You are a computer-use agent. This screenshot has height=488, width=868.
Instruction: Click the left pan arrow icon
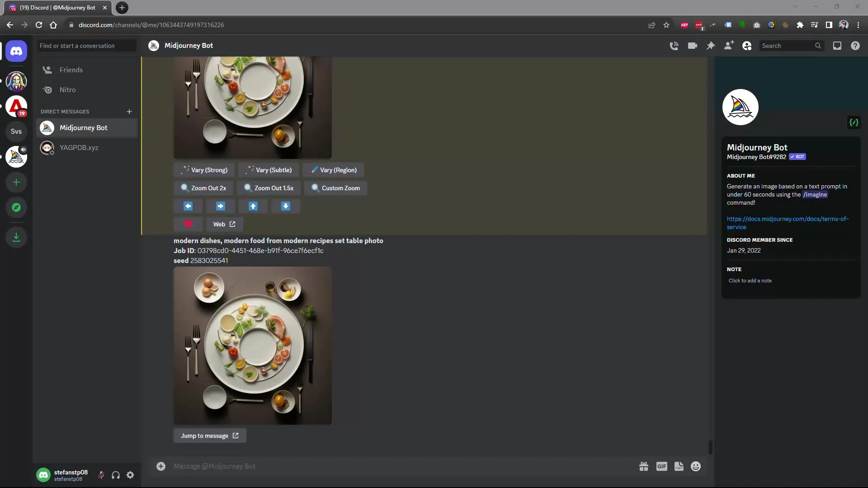188,206
